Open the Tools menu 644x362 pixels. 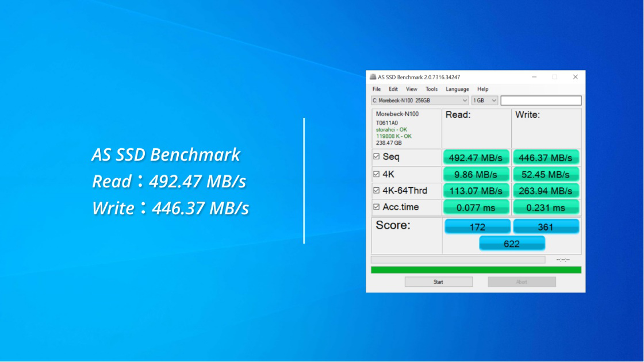pyautogui.click(x=431, y=89)
